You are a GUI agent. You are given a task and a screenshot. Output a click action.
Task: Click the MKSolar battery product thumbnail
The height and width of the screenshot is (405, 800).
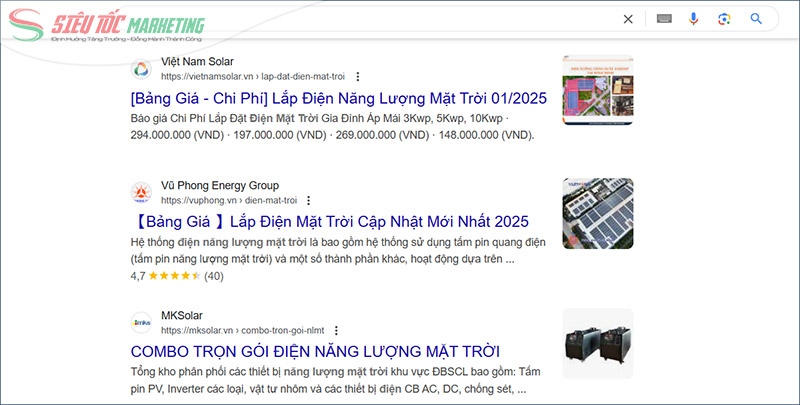[597, 343]
